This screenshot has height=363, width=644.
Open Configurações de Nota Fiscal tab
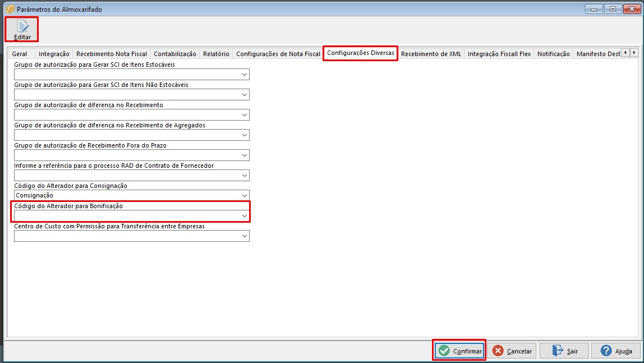point(278,54)
